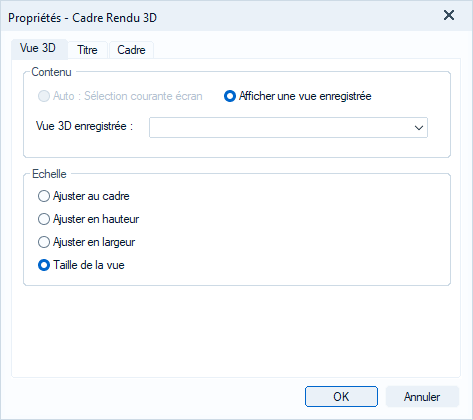Viewport: 473px width, 420px height.
Task: Close the Propriétés dialog with the X
Action: click(x=449, y=15)
